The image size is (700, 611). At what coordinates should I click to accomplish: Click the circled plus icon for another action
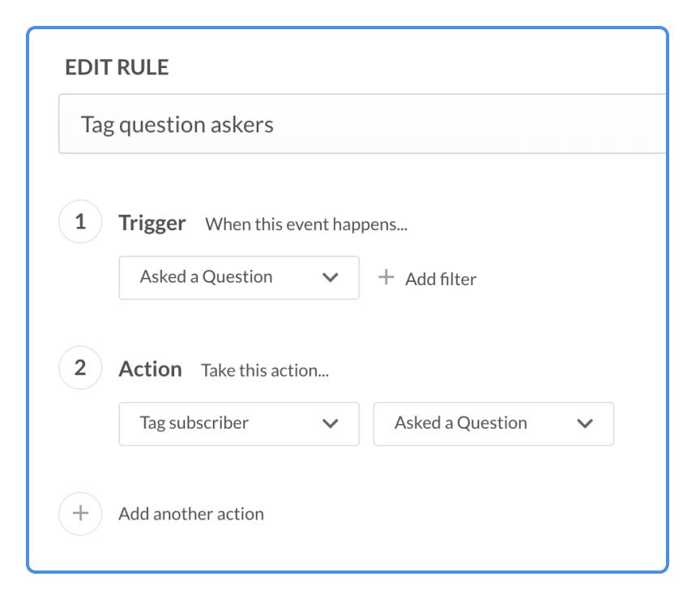[x=80, y=514]
